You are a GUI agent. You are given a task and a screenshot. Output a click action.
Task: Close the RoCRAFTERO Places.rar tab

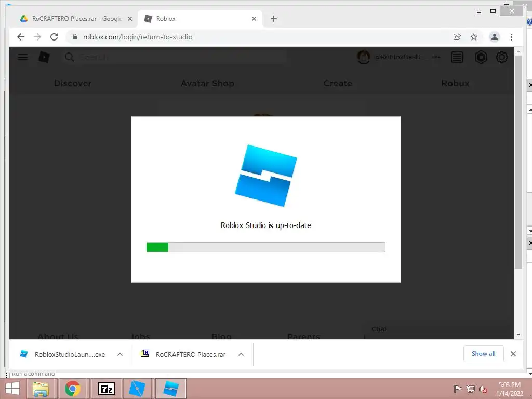coord(129,19)
